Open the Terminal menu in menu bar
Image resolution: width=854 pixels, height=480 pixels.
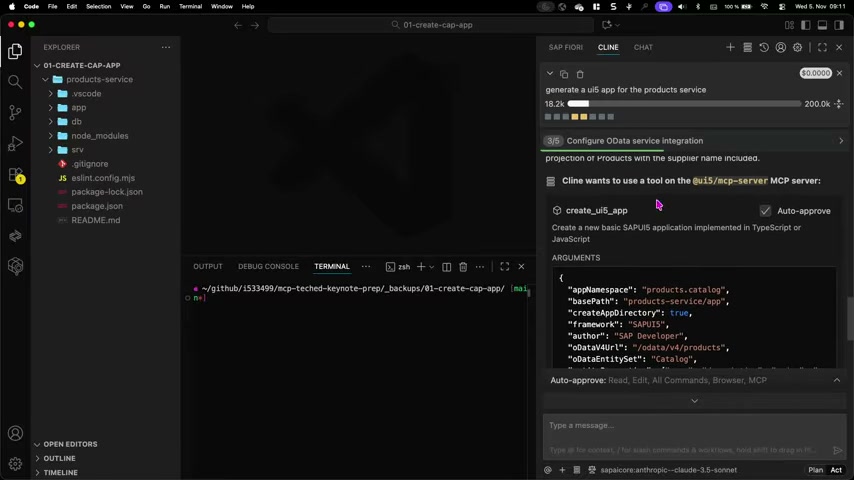[x=190, y=7]
